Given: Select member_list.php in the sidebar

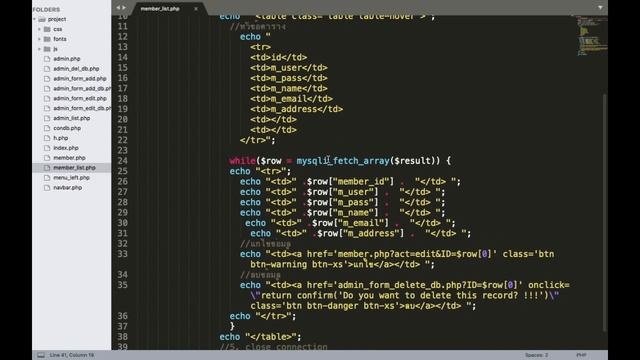Looking at the screenshot, I should click(74, 168).
